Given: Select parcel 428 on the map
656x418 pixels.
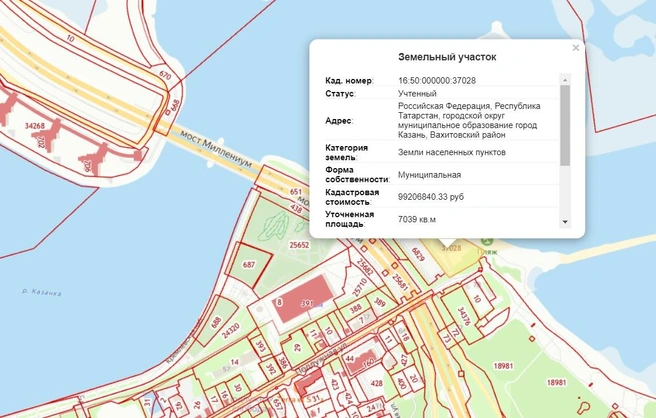Looking at the screenshot, I should coord(377,383).
